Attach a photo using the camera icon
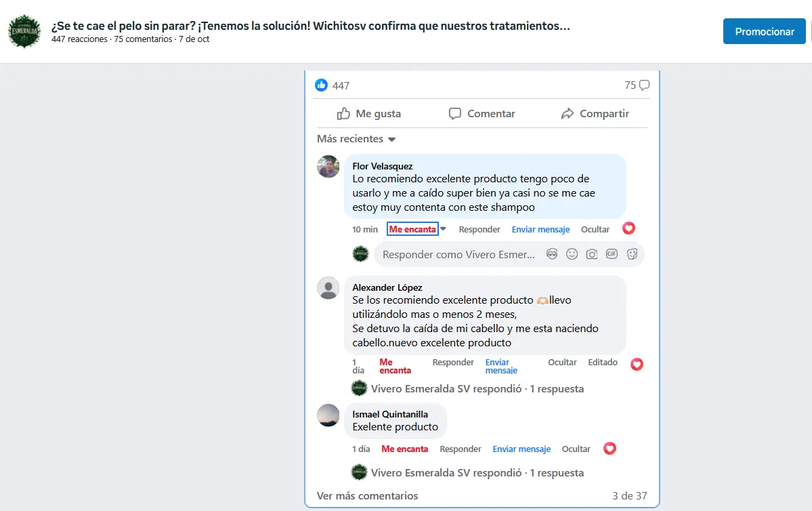 tap(592, 254)
